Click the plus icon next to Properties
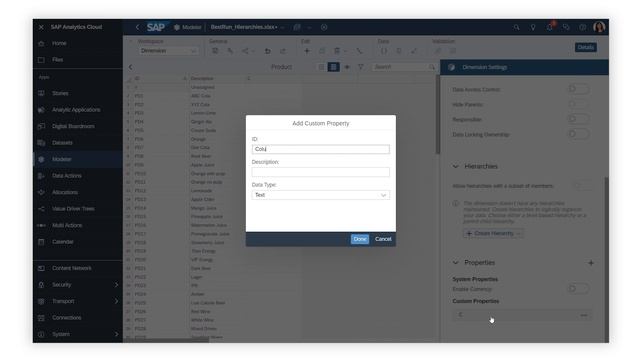 click(591, 263)
